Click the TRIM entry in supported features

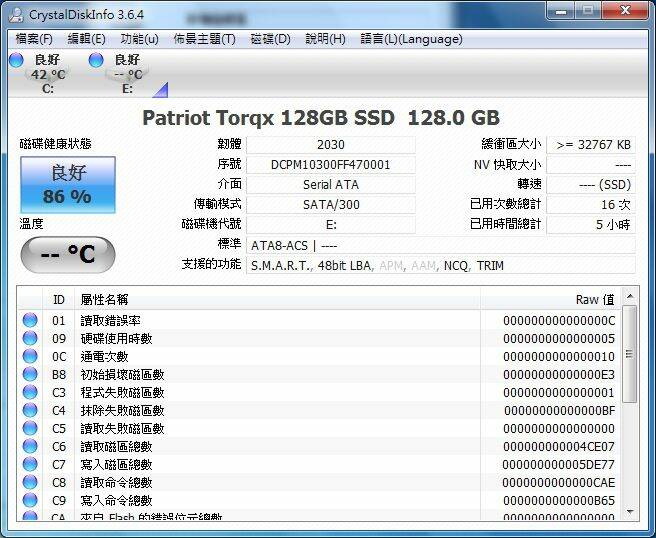490,266
